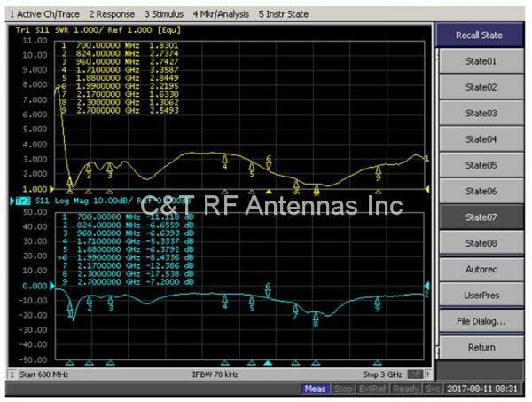Open the 2 Response menu
The width and height of the screenshot is (532, 402).
113,14
